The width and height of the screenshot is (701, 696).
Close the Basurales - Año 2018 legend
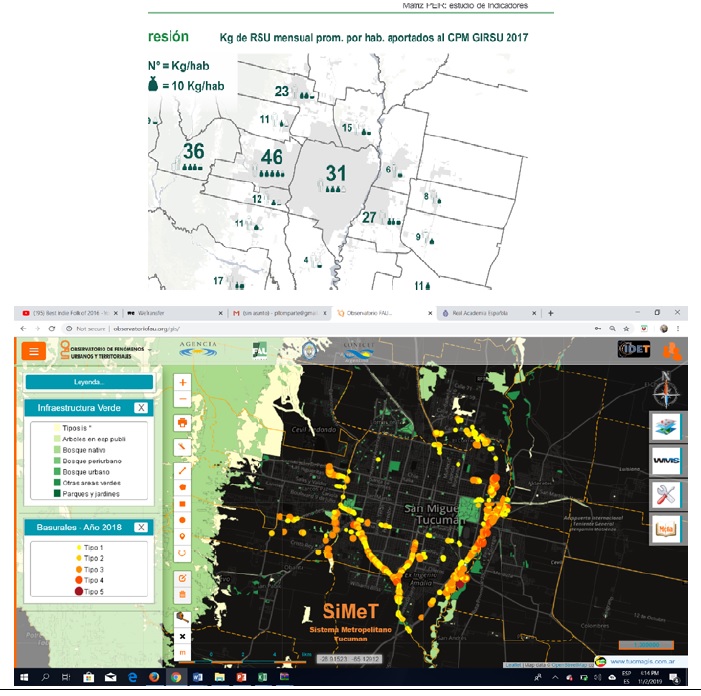[141, 527]
